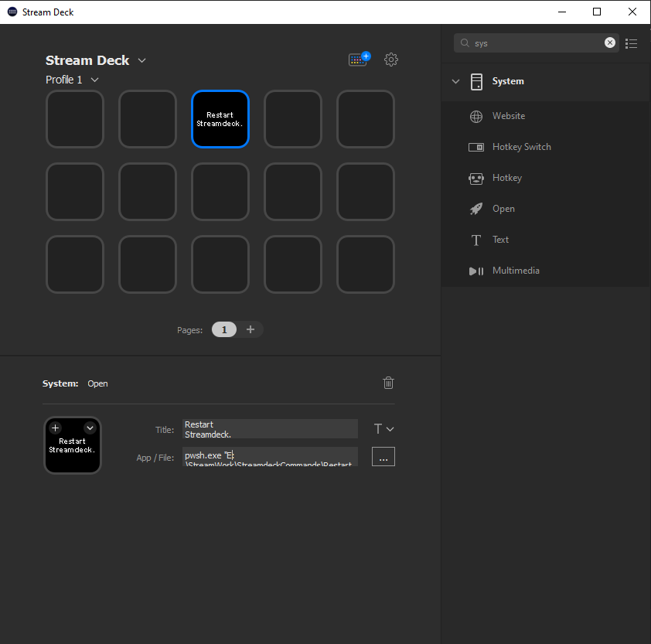Open the Stream Deck device dropdown
The width and height of the screenshot is (651, 644).
tap(141, 60)
